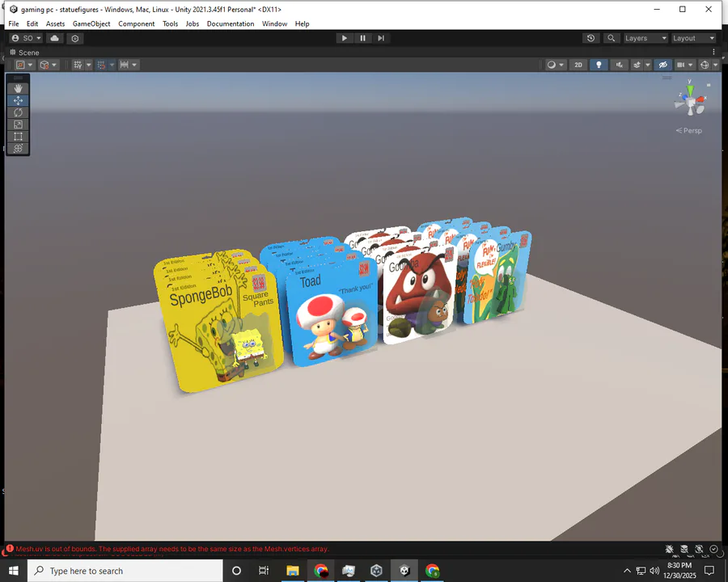Toggle 2D view mode
The height and width of the screenshot is (582, 728).
pyautogui.click(x=578, y=65)
